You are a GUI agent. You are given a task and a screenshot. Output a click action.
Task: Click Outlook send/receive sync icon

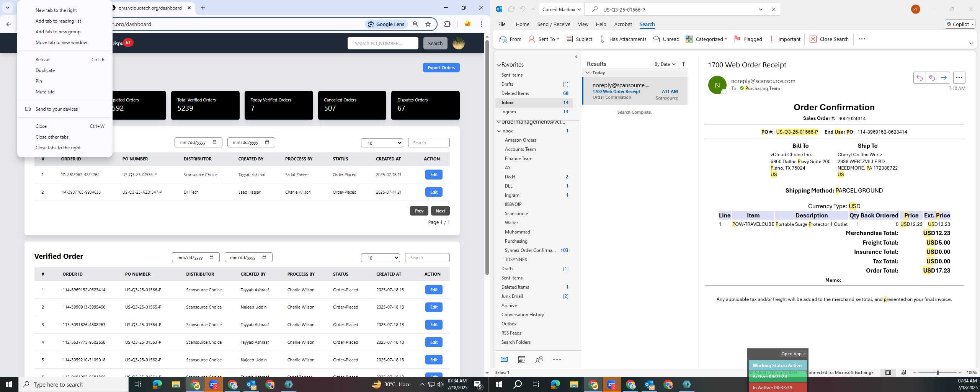click(511, 9)
